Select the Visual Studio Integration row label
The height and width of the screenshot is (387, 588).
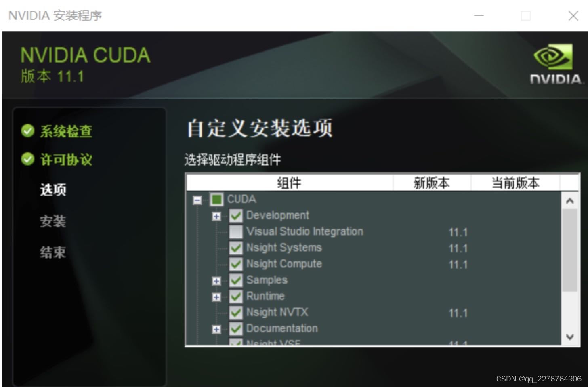pos(305,231)
